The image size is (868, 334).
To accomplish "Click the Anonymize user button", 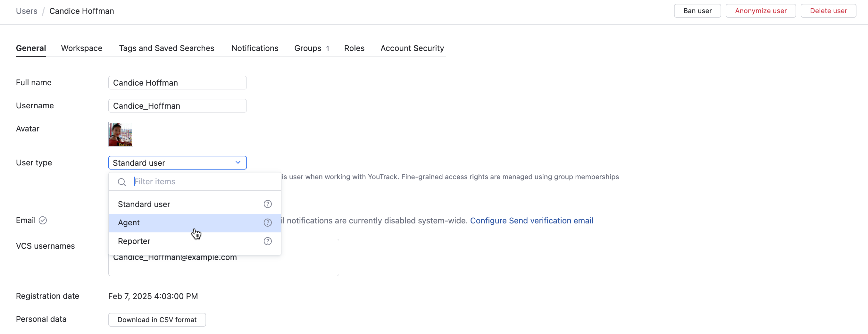I will click(761, 11).
